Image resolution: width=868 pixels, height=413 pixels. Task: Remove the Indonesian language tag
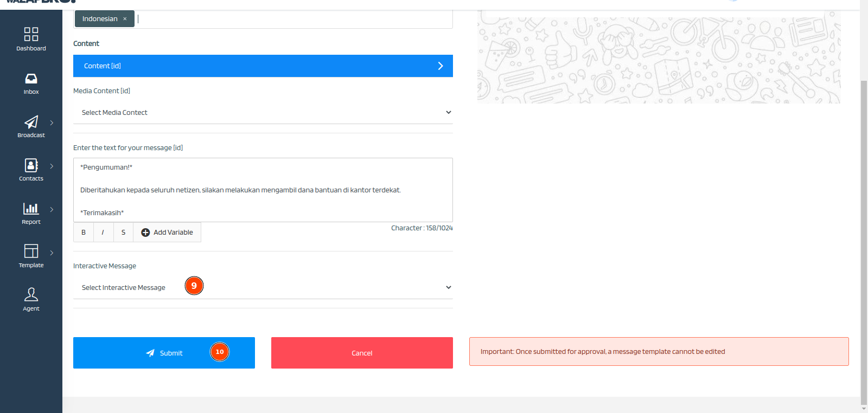point(125,18)
